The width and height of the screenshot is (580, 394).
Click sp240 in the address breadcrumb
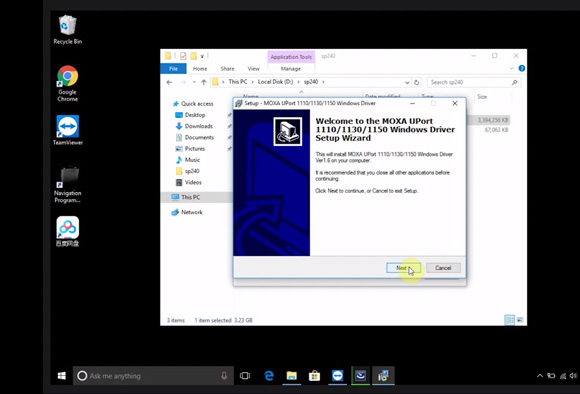311,82
